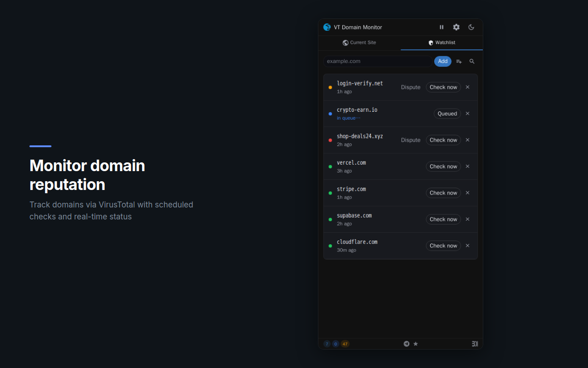Image resolution: width=588 pixels, height=368 pixels.
Task: Click Add to add a domain
Action: 442,61
